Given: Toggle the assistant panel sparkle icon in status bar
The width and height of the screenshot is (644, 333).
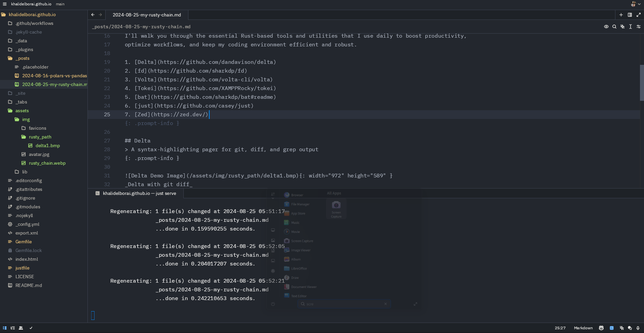Looking at the screenshot, I should (x=622, y=328).
